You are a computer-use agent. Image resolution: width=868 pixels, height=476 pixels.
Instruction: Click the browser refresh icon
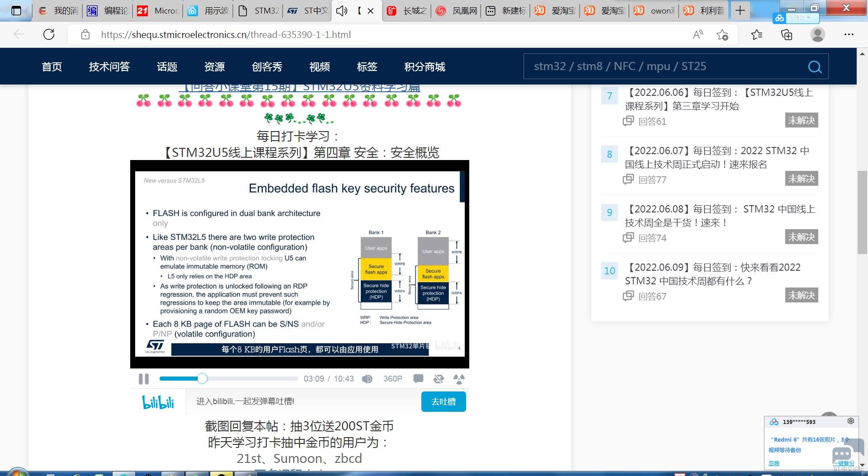tap(49, 35)
